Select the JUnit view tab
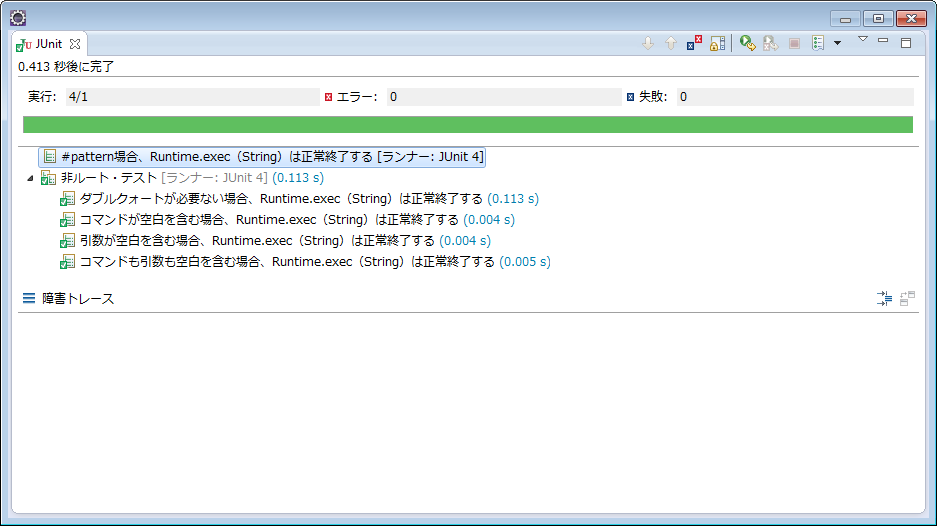 click(x=48, y=44)
